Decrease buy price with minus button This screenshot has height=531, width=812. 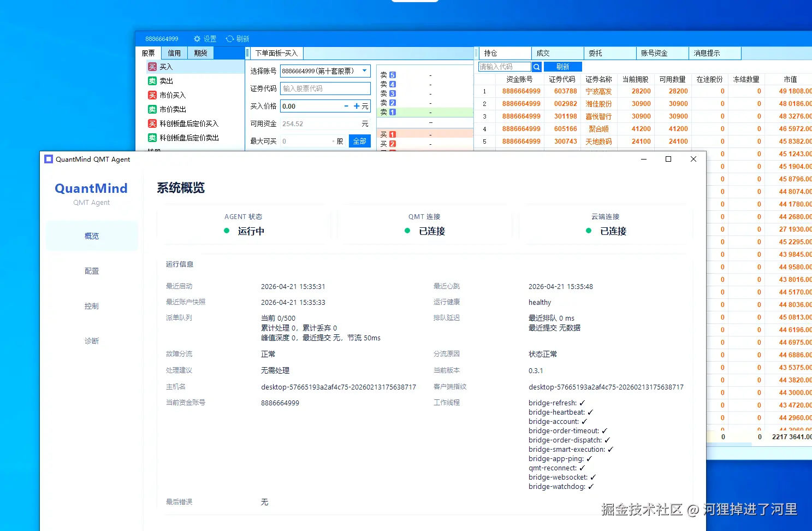pos(346,106)
